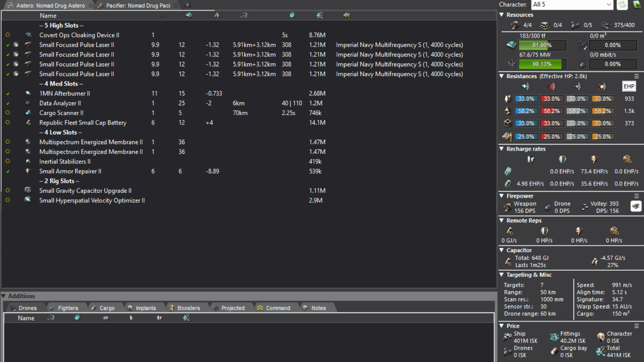This screenshot has height=362, width=644.
Task: Open the Character selection dropdown
Action: pos(572,5)
